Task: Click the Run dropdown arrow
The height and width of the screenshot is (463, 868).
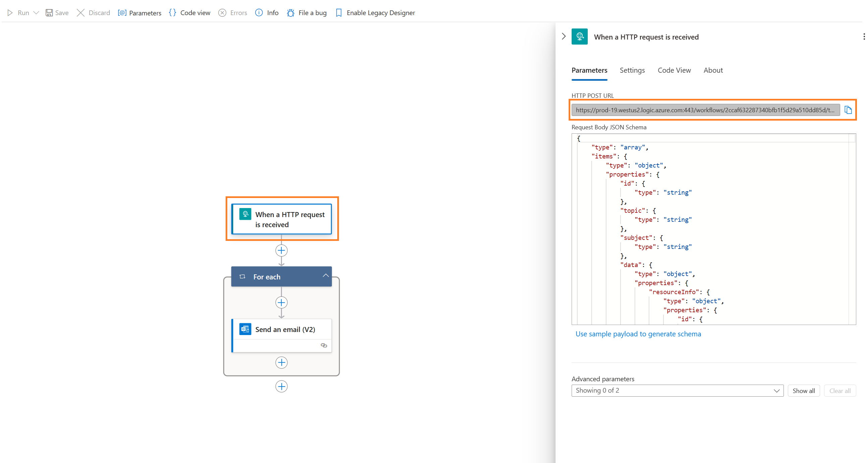Action: point(36,12)
